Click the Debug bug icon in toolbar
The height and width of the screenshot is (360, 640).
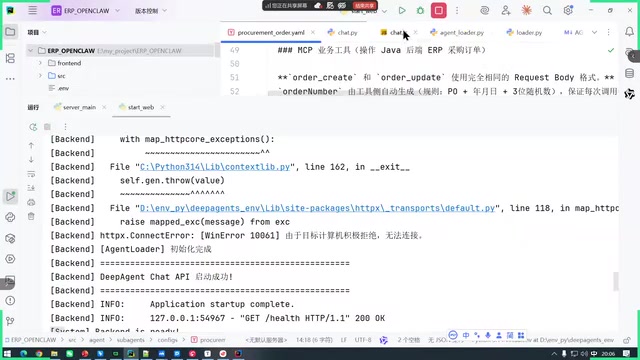420,11
